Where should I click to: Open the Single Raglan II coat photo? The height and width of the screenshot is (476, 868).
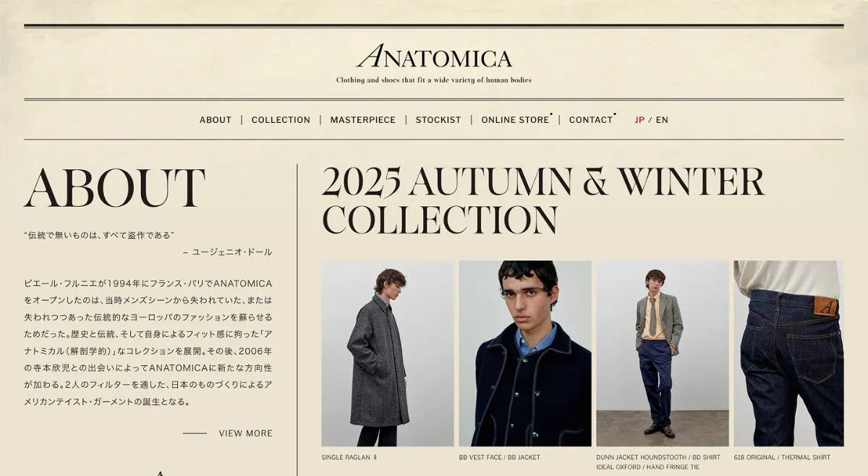point(388,354)
